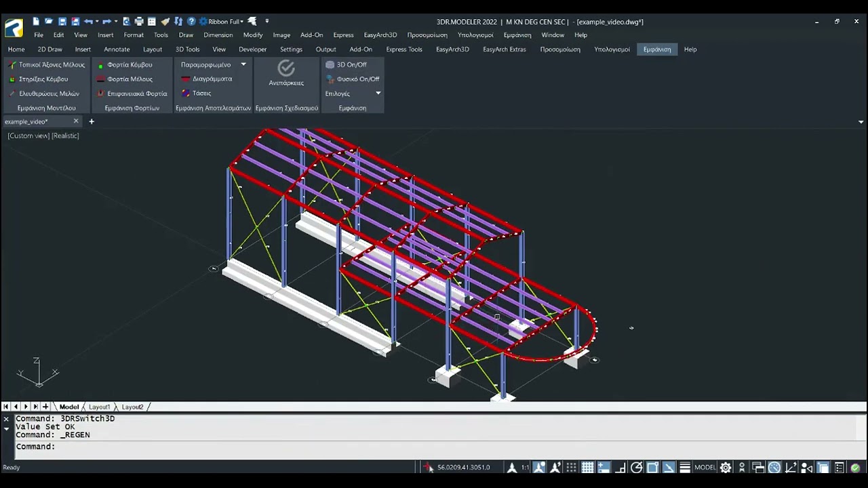This screenshot has width=868, height=488.
Task: Show Επιφανειακά Φορτία surface loads
Action: [132, 94]
